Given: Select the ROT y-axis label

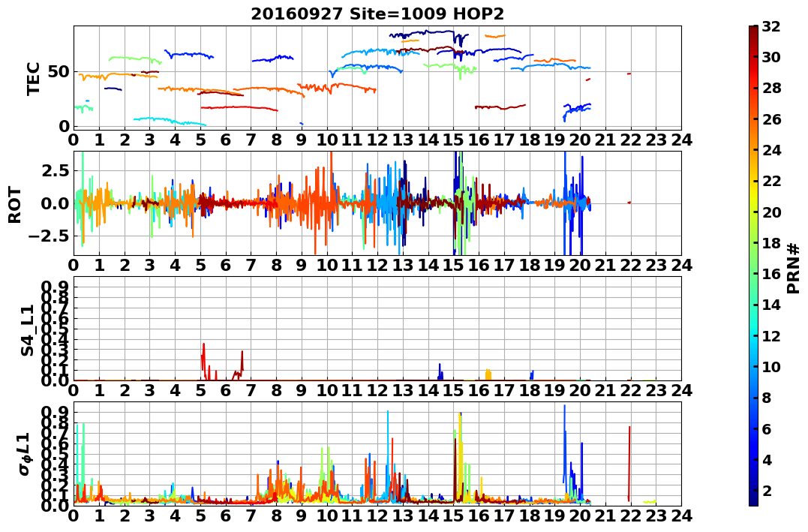Looking at the screenshot, I should pyautogui.click(x=15, y=205).
